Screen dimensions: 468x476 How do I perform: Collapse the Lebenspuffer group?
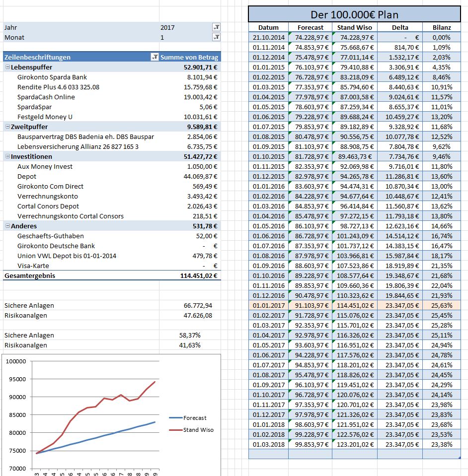pos(7,67)
